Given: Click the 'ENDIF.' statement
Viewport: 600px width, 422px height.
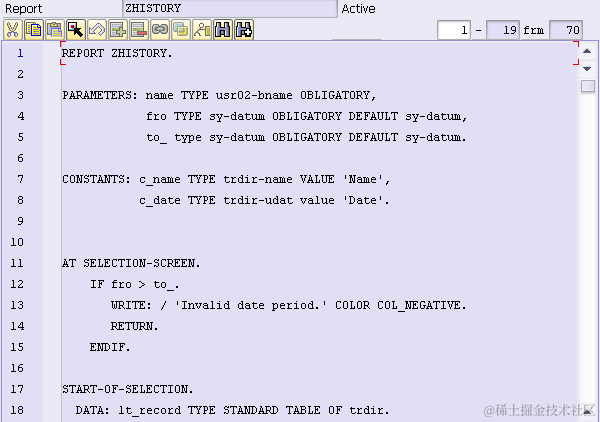Looking at the screenshot, I should coord(110,347).
